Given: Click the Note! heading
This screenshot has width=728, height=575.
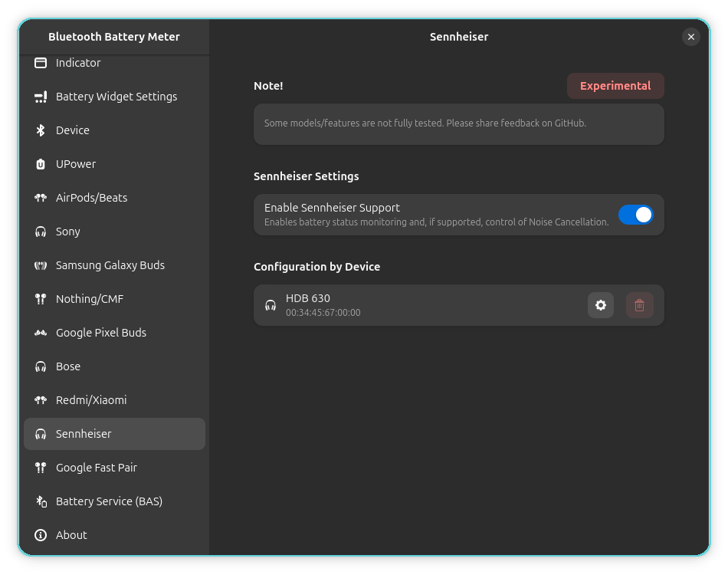Looking at the screenshot, I should [268, 86].
